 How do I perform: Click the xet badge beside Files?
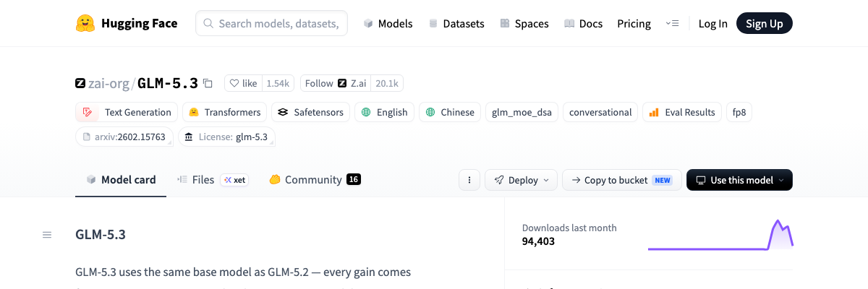click(x=235, y=180)
